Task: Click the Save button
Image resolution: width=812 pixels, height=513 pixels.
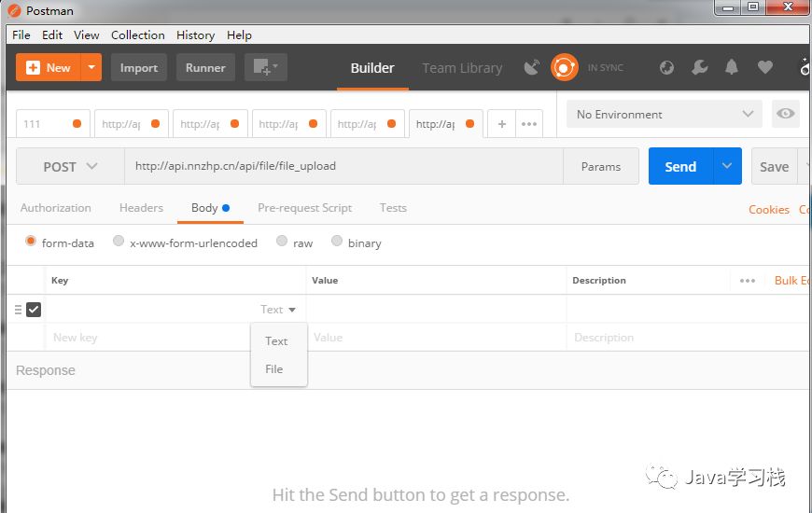Action: (x=774, y=167)
